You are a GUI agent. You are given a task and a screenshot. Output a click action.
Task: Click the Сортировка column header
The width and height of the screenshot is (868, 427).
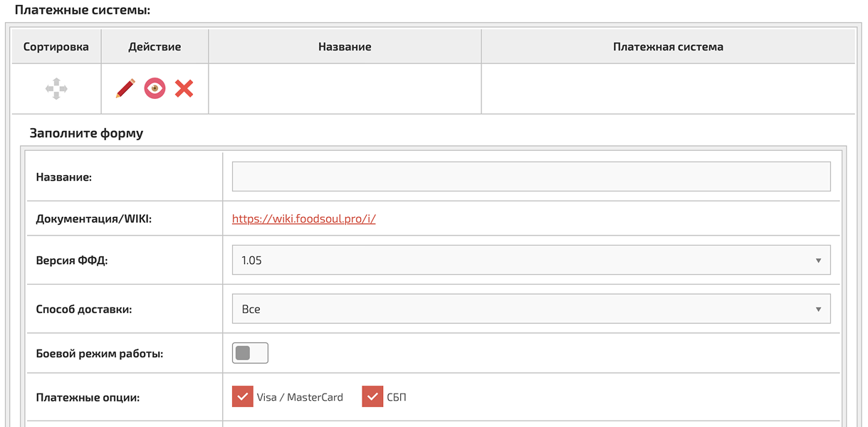56,47
